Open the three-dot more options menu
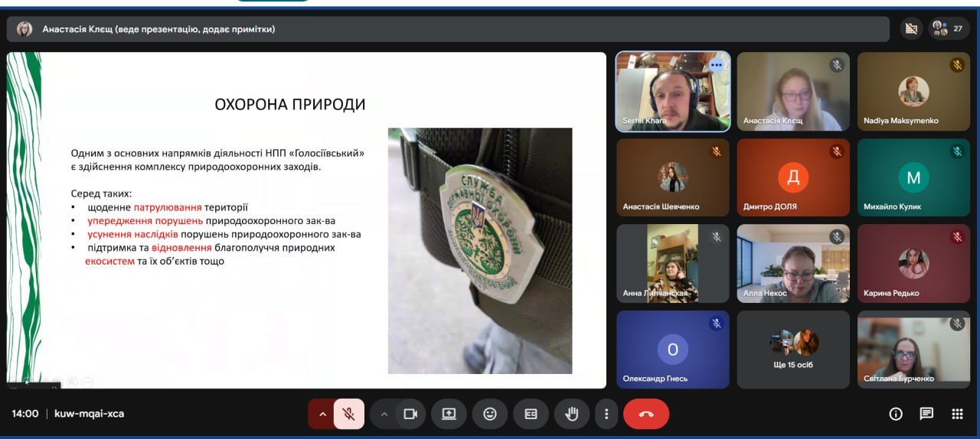 coord(606,414)
